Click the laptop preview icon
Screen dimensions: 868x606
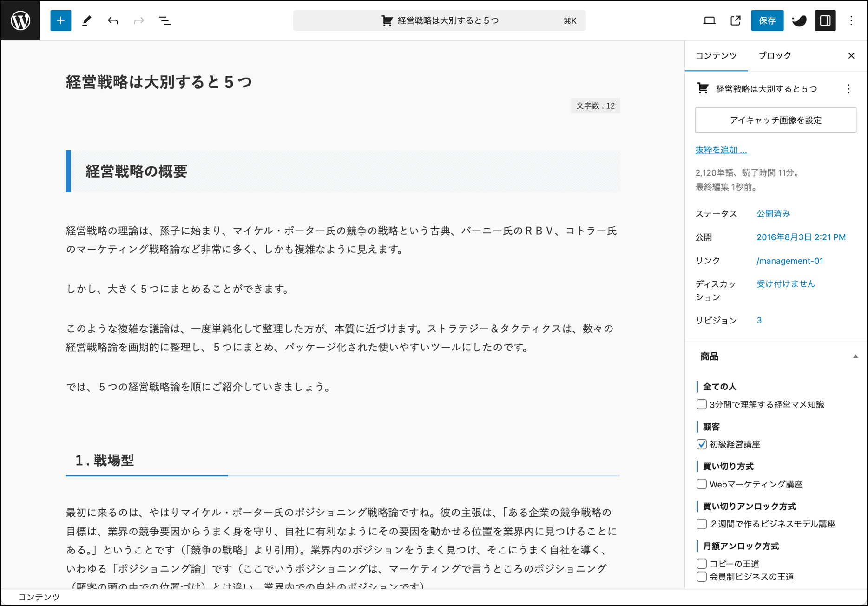point(709,20)
